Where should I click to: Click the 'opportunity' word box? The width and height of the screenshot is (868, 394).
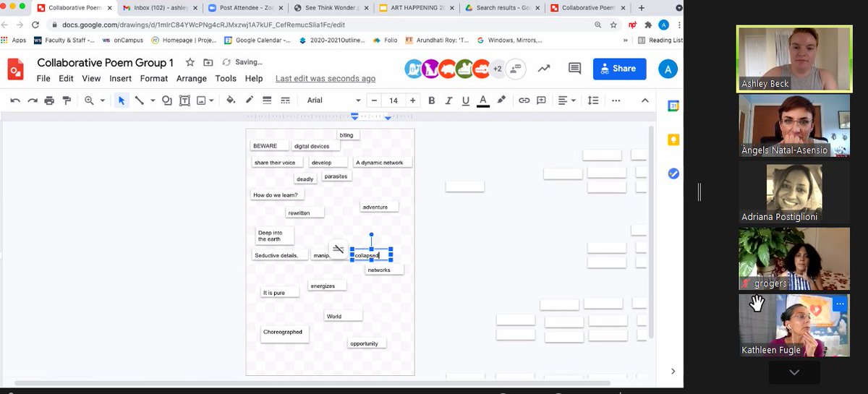(x=367, y=343)
